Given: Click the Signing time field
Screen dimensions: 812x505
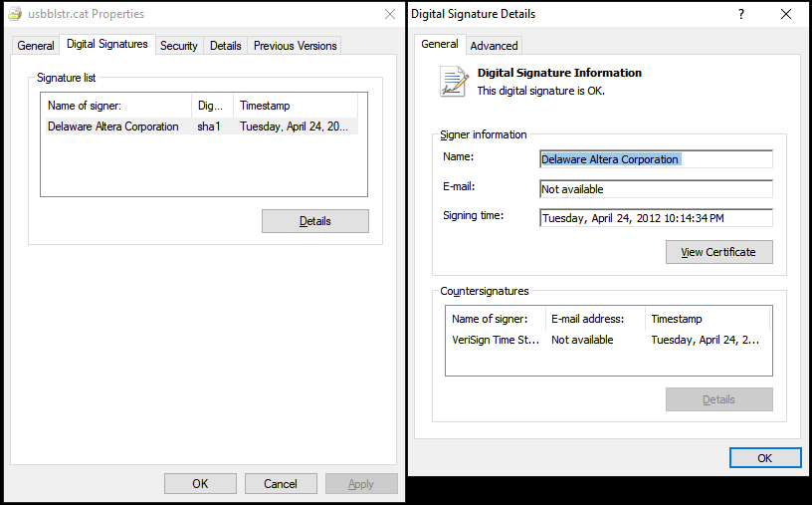Looking at the screenshot, I should (x=656, y=218).
